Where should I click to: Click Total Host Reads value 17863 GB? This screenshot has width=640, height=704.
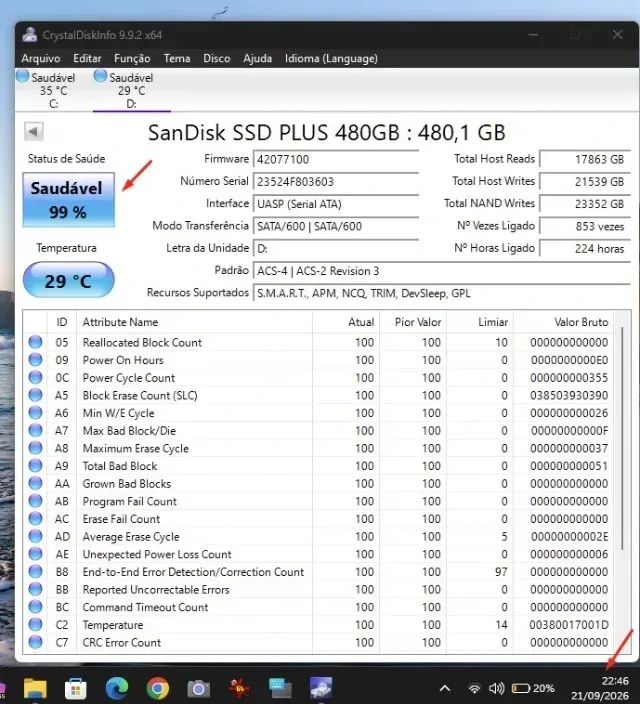coord(585,159)
